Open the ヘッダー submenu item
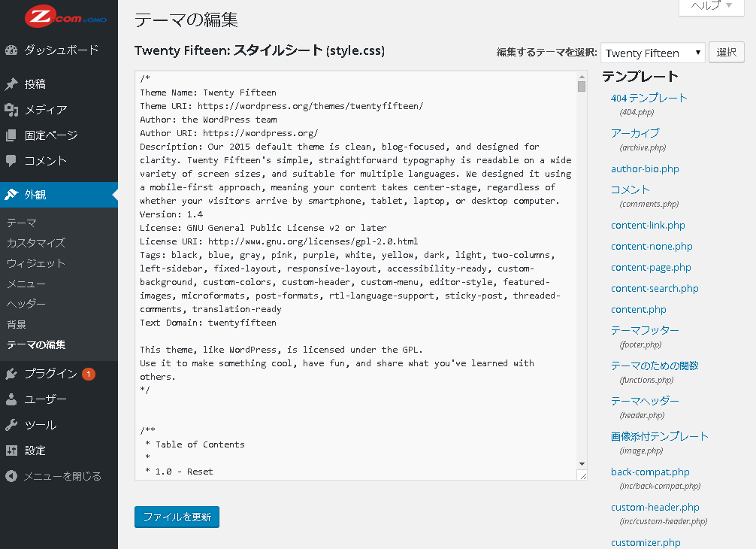The height and width of the screenshot is (549, 756). coord(26,304)
